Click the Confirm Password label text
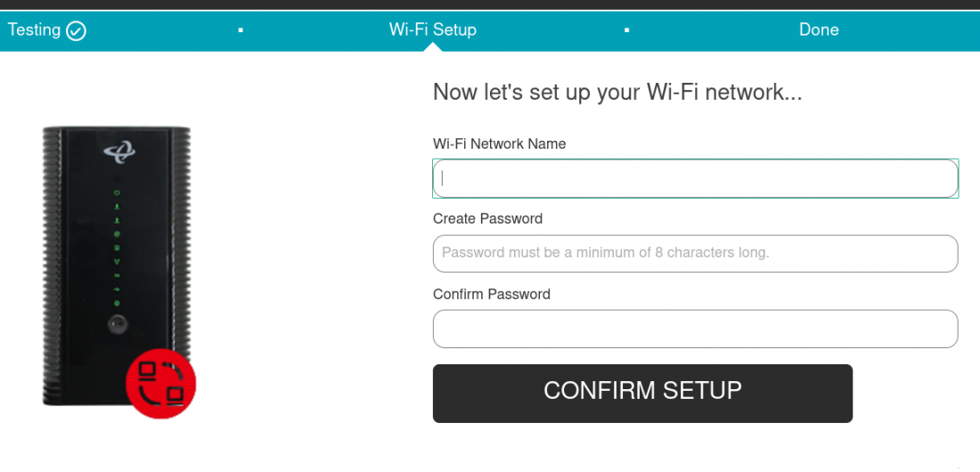Viewport: 980px width, 472px height. coord(491,294)
